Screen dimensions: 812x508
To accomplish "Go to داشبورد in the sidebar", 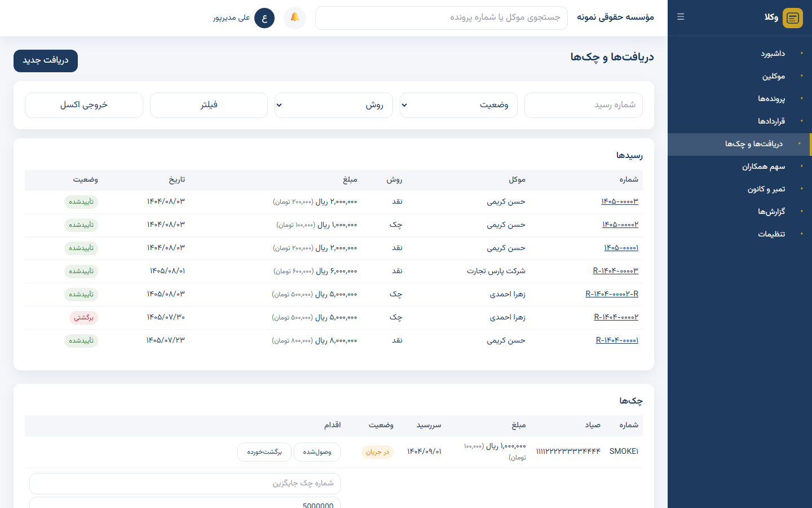I will tap(740, 54).
